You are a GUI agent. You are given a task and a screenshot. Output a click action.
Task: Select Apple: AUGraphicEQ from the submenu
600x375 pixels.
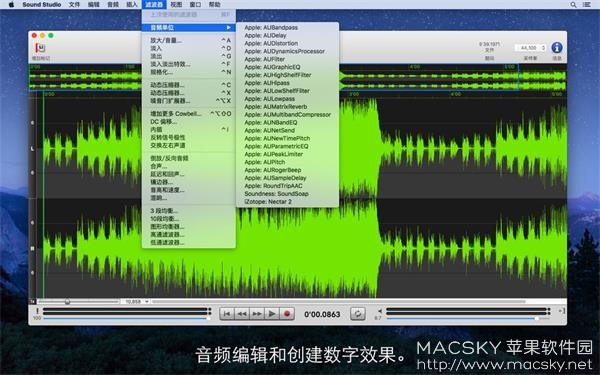[x=272, y=67]
